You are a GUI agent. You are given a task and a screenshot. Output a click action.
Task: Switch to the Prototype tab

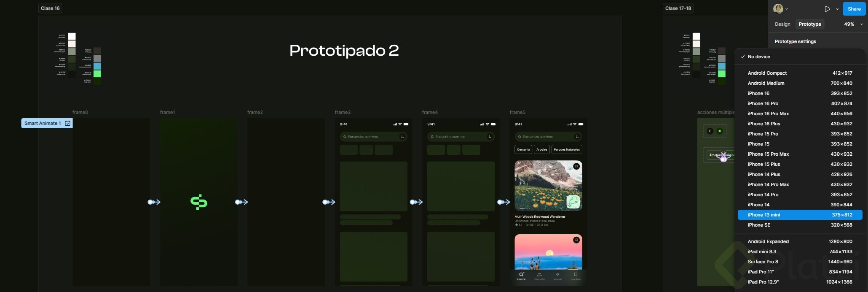pos(810,24)
